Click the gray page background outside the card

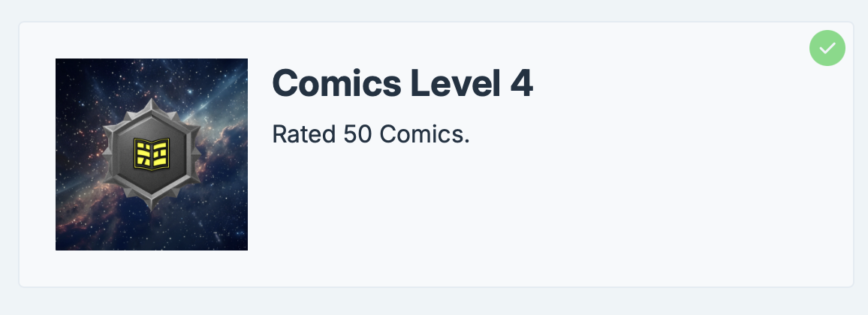click(x=434, y=301)
